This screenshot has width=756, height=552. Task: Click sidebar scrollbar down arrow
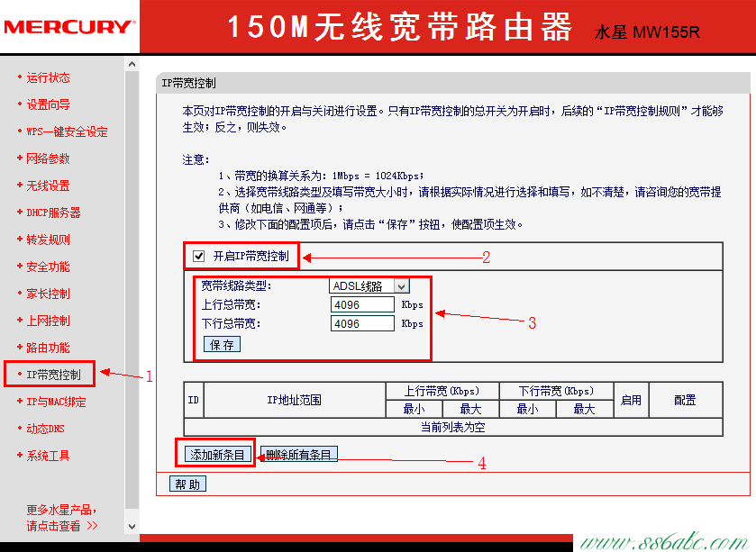point(132,527)
